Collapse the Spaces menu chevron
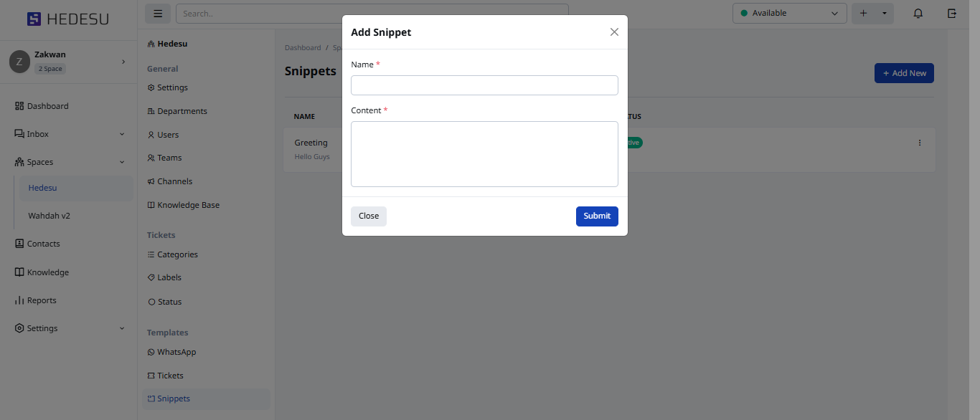This screenshot has width=980, height=420. click(122, 162)
